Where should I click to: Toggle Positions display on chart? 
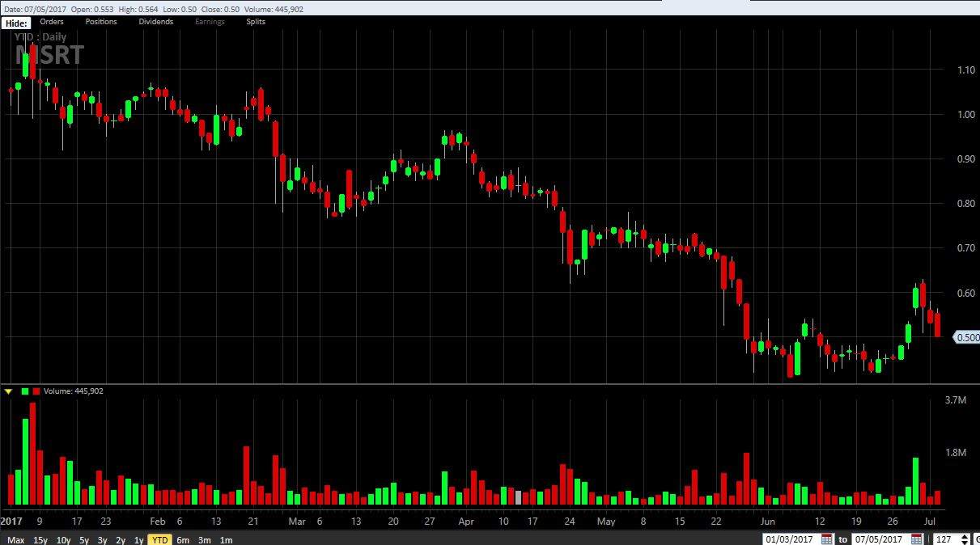coord(101,22)
